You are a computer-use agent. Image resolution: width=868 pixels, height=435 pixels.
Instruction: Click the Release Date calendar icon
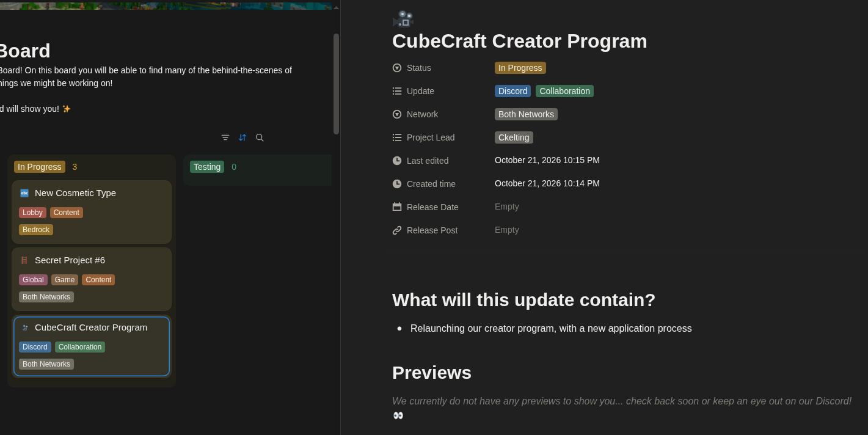tap(397, 207)
